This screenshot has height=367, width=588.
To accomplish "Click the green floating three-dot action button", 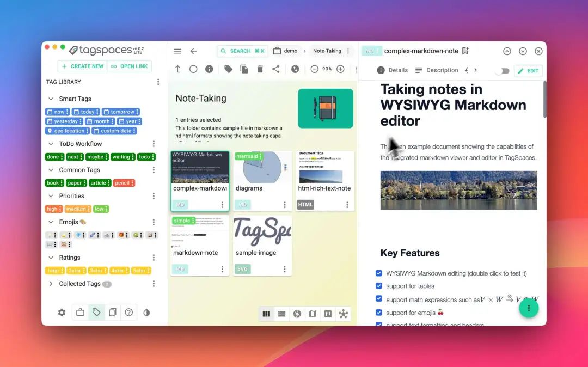I will pos(529,308).
